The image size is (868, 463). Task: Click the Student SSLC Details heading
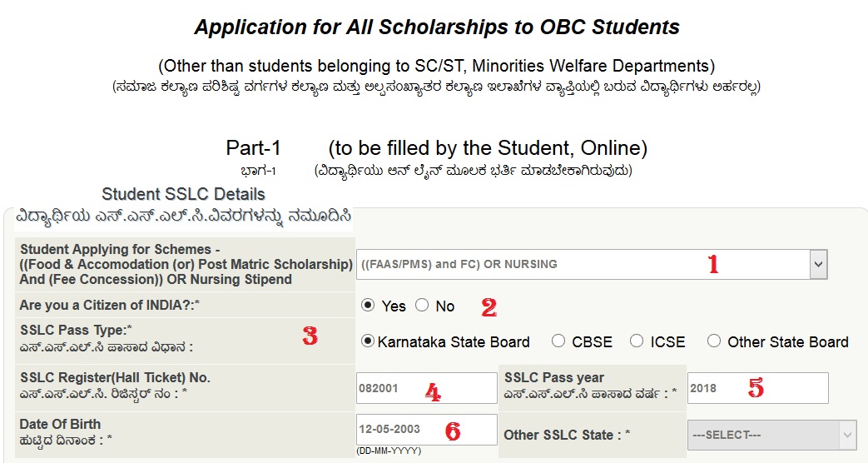click(x=183, y=194)
